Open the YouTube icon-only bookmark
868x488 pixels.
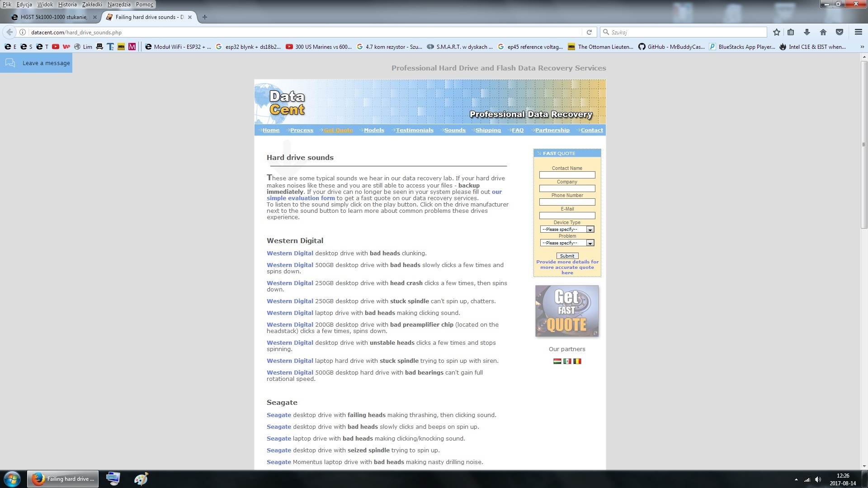(x=56, y=47)
